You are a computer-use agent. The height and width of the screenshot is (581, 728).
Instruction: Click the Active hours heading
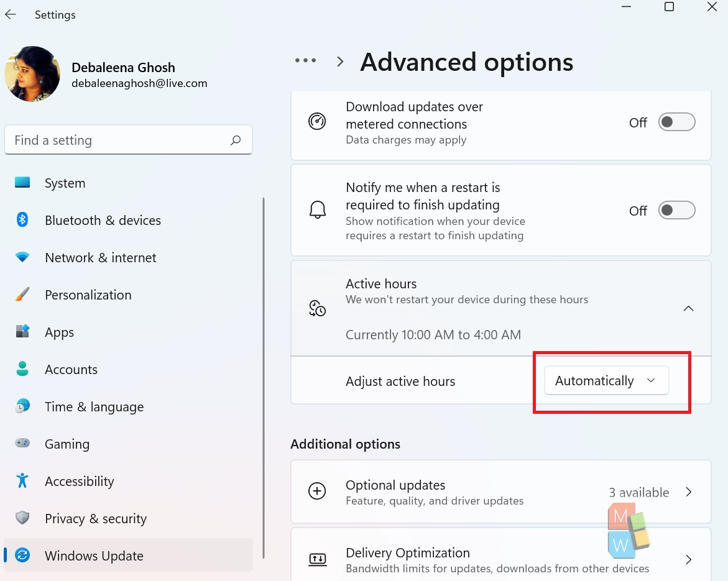(380, 283)
